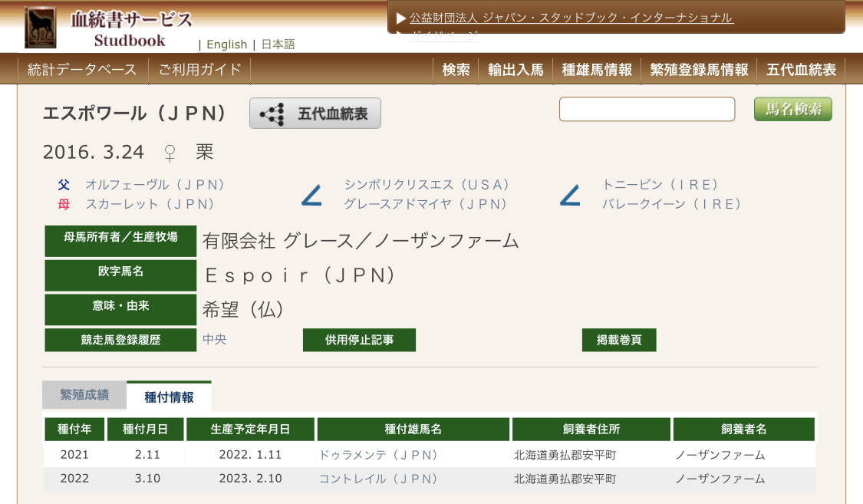Focus the horse name search input field
Screen dimensions: 863x504
tap(647, 110)
